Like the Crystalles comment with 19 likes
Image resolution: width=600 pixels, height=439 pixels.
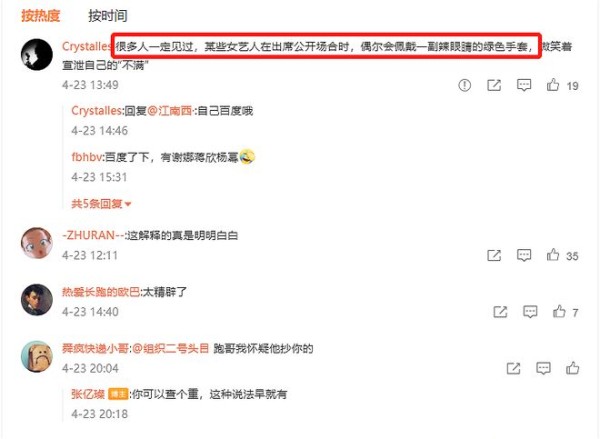[553, 85]
